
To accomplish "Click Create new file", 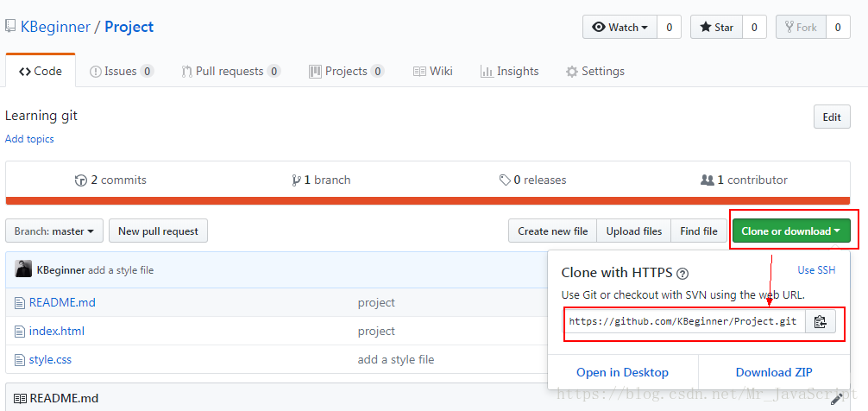I will click(x=552, y=231).
